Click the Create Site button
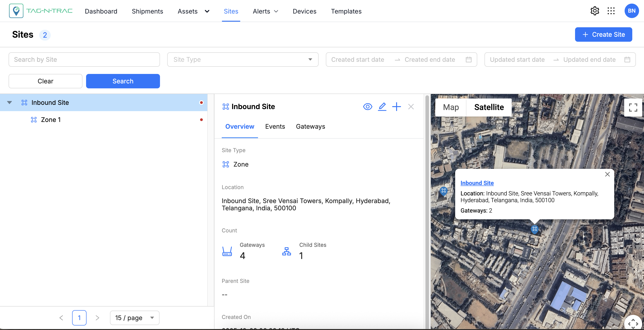Screen dimensions: 644x330 coord(603,34)
